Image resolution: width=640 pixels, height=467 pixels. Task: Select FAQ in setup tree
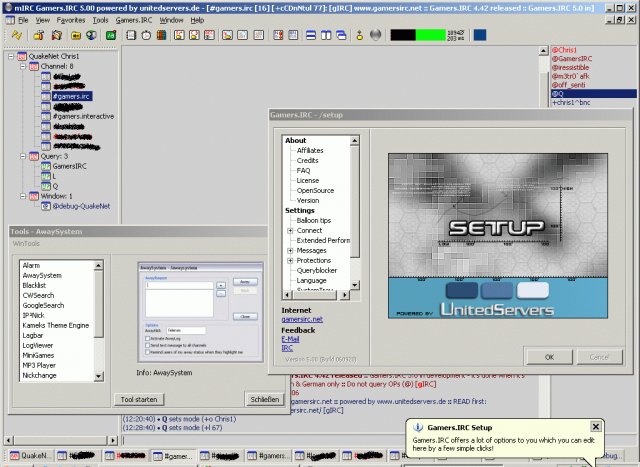tap(303, 171)
